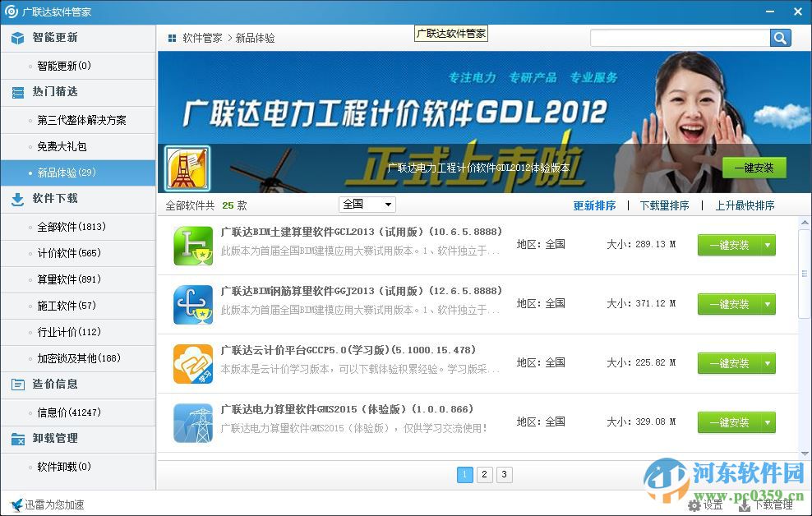This screenshot has width=812, height=516.
Task: Click the 下载管理 download manager icon
Action: pos(745,506)
